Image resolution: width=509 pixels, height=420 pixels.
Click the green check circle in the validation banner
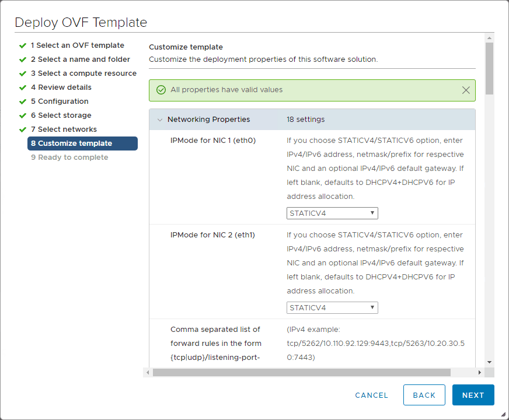click(160, 90)
